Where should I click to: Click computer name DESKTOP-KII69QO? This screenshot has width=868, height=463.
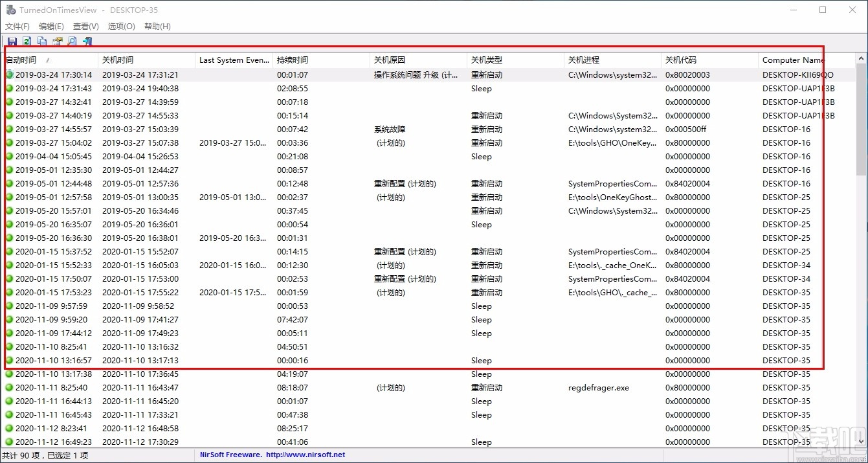798,75
